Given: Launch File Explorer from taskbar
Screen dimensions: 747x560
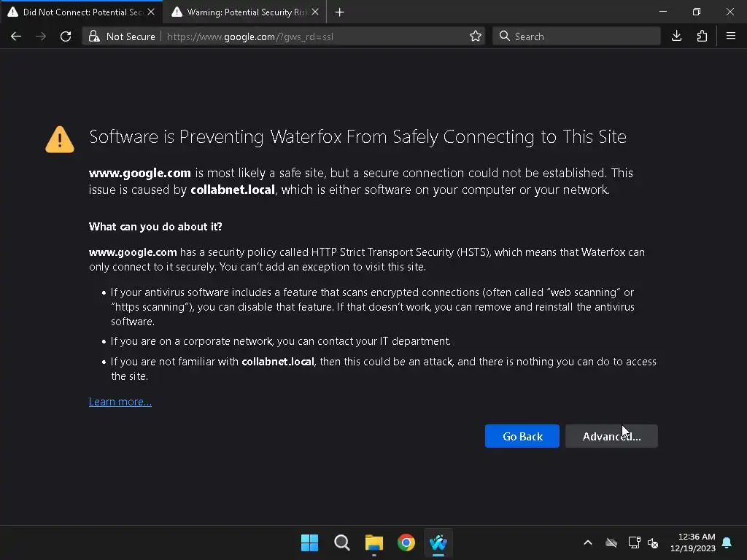Looking at the screenshot, I should [374, 542].
